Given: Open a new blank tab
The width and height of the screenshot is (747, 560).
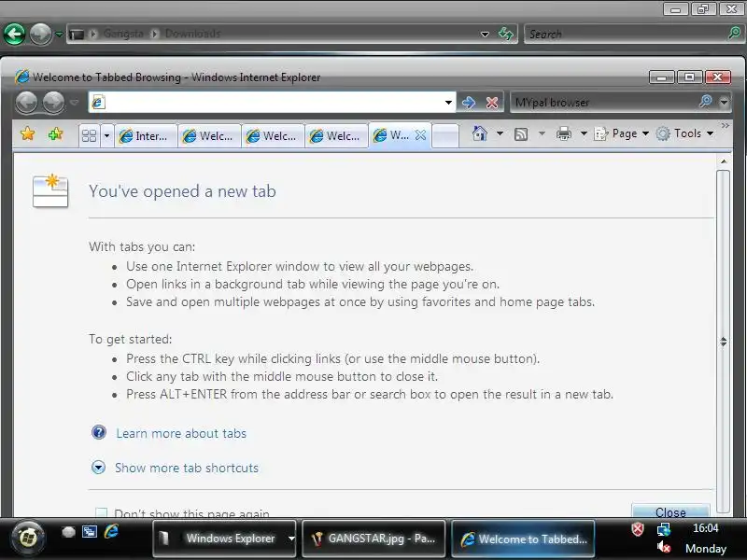Looking at the screenshot, I should pyautogui.click(x=445, y=135).
